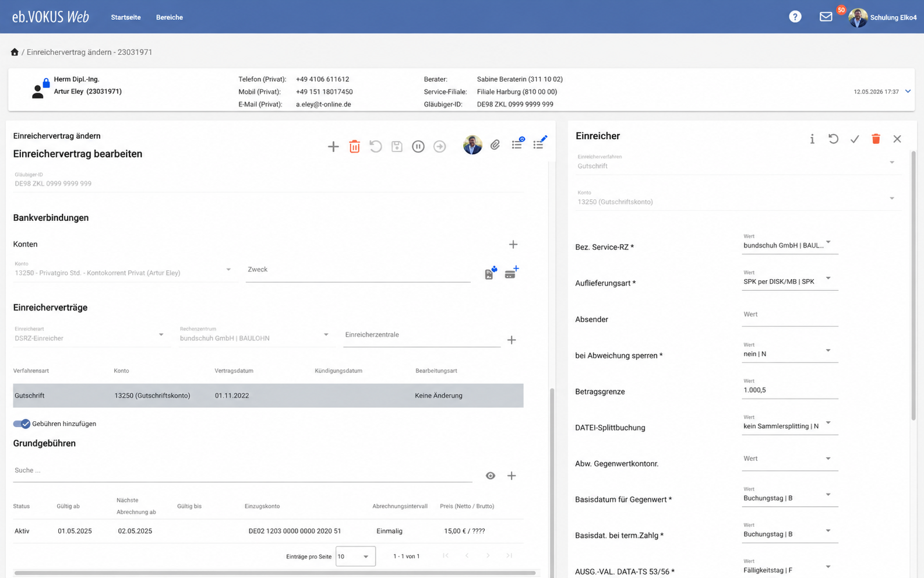
Task: Select the Gutschrift contract row
Action: pos(268,396)
